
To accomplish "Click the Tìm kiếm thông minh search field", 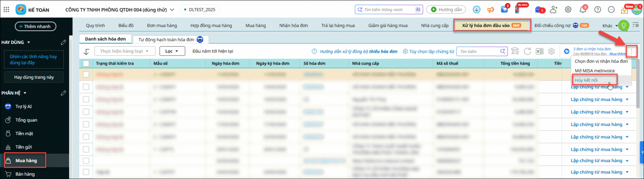I will click(386, 10).
